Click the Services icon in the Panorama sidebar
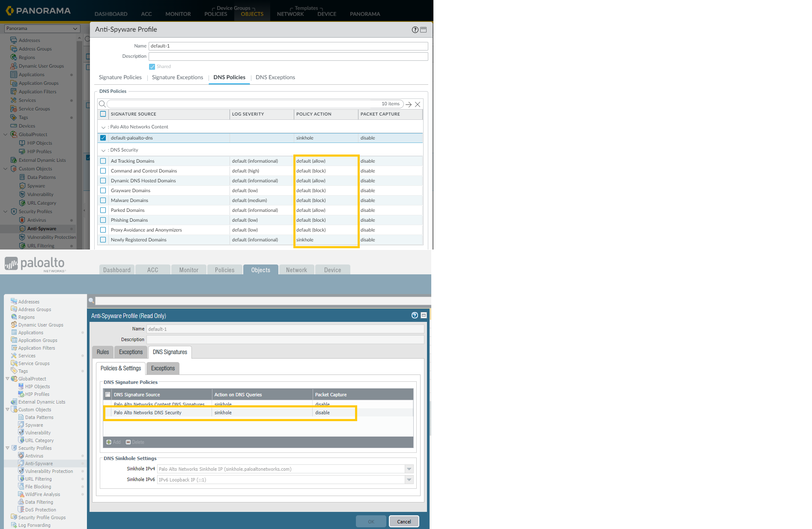The width and height of the screenshot is (812, 529). click(x=14, y=100)
